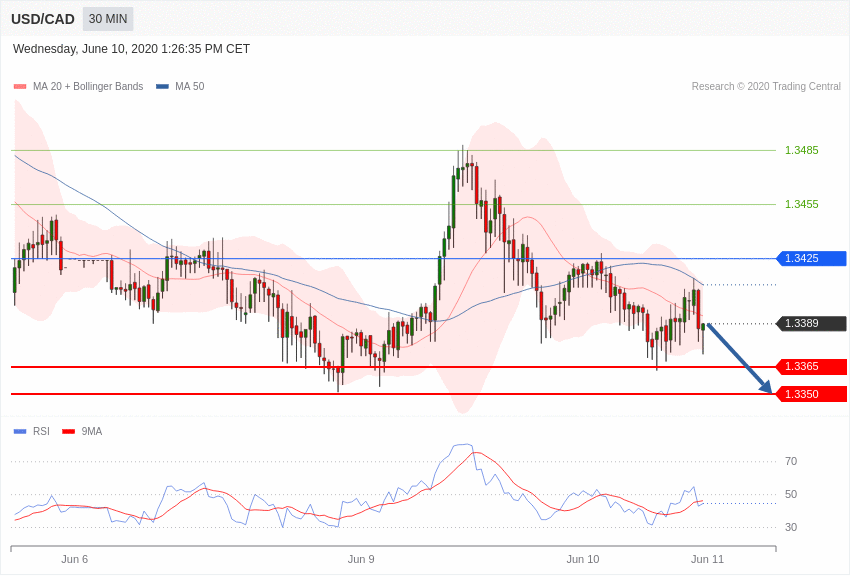Select the '9MA' legend label
This screenshot has height=576, width=850.
click(92, 431)
